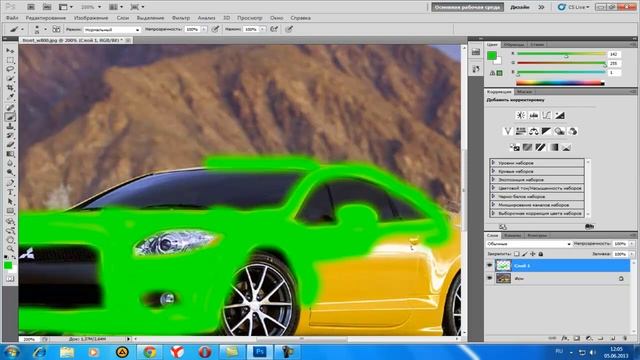This screenshot has height=360, width=640.
Task: Select the Move tool
Action: click(x=10, y=51)
